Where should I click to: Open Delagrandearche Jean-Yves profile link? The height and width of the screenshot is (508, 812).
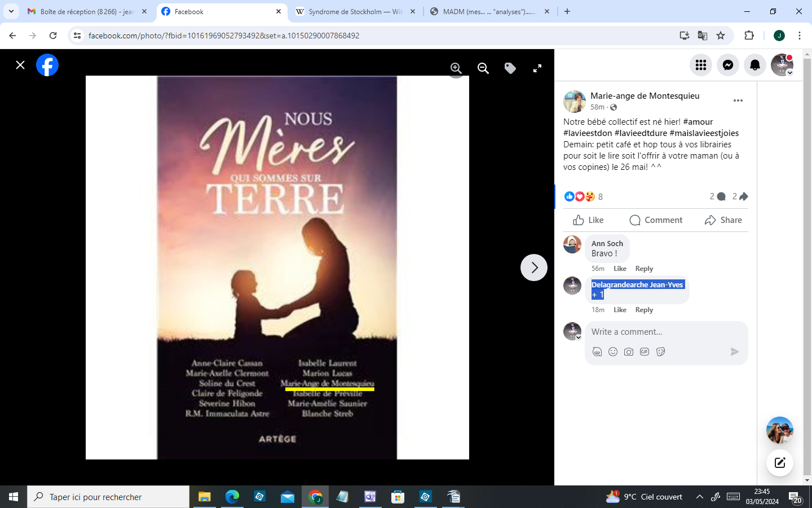click(637, 284)
